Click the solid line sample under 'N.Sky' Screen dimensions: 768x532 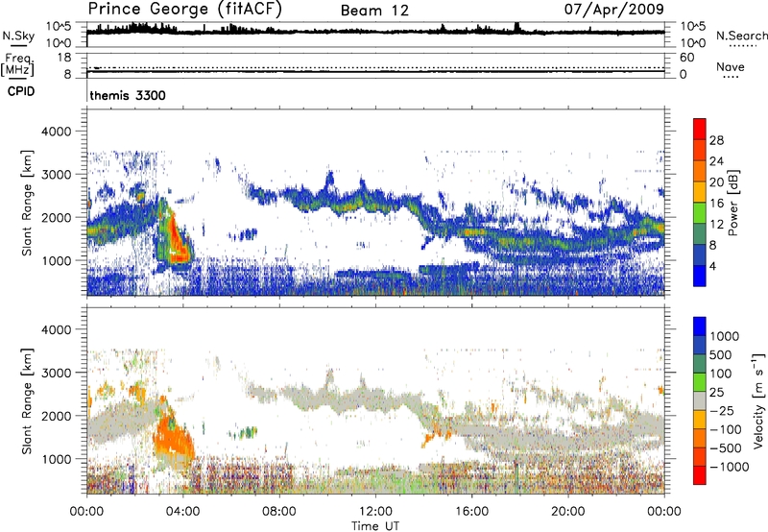click(x=18, y=46)
